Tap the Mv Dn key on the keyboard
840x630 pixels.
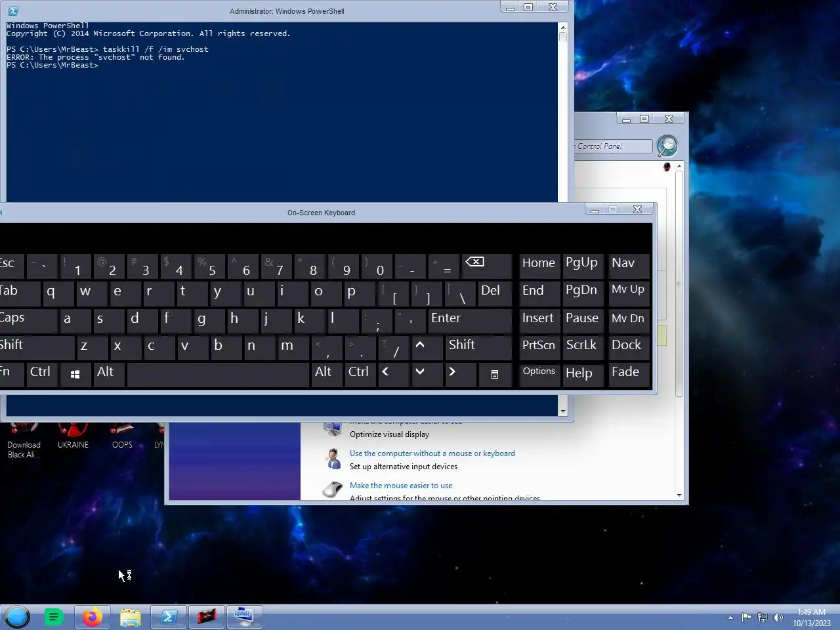629,320
